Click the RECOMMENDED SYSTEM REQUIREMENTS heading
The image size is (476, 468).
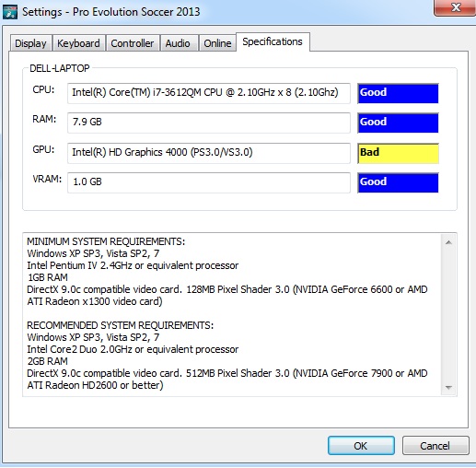click(121, 325)
